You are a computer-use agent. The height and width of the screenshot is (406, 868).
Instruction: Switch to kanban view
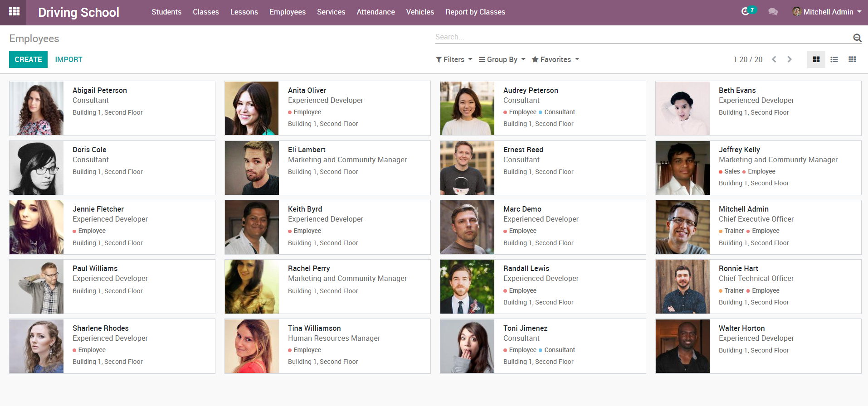coord(816,59)
